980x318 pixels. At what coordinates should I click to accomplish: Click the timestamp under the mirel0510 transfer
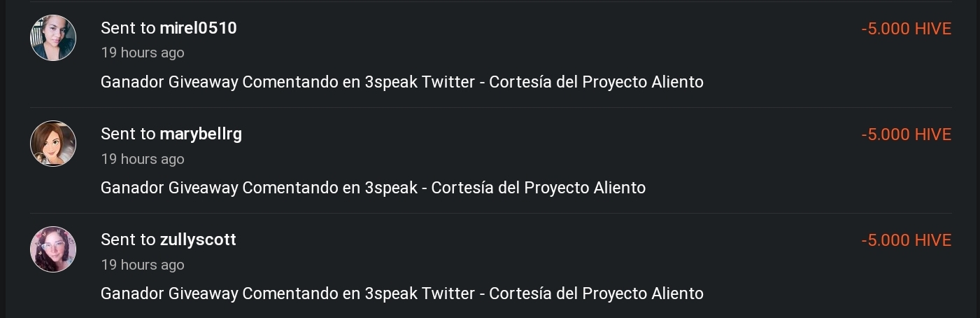pos(143,53)
